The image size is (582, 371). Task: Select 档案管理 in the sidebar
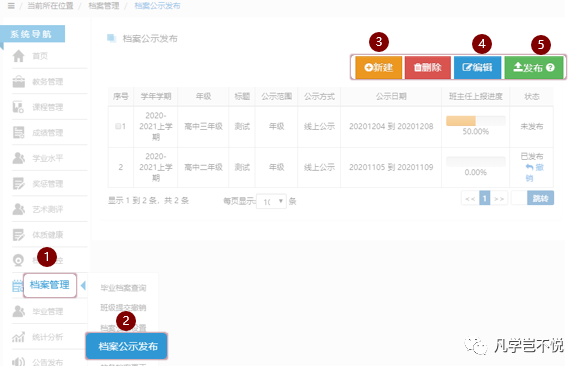50,285
